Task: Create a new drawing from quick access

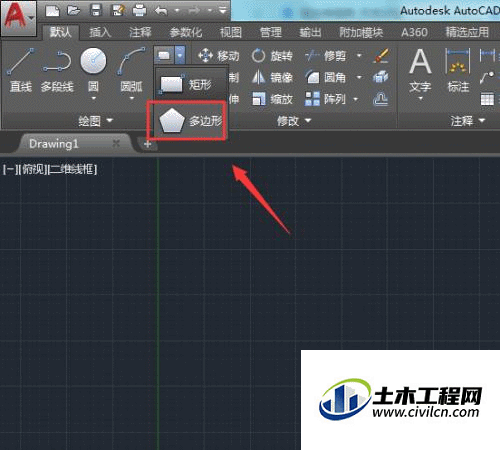Action: [52, 11]
